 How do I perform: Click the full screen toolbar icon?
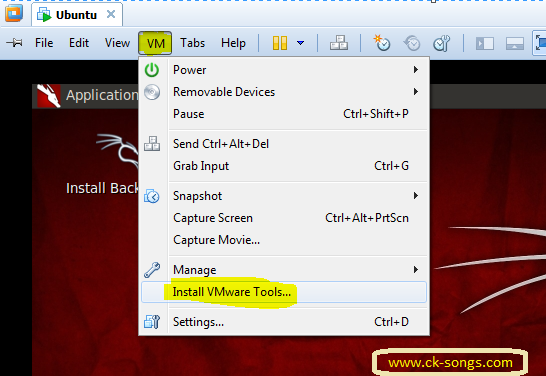point(539,43)
